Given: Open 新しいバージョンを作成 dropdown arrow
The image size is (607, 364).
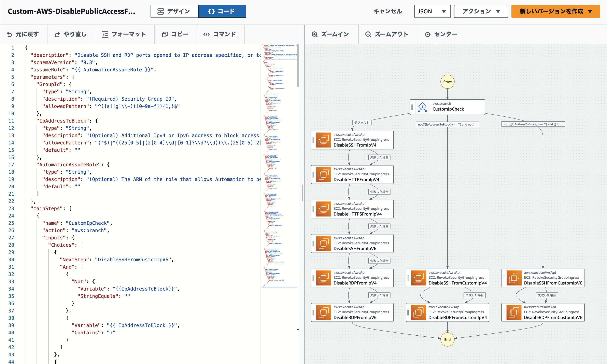Looking at the screenshot, I should pos(590,11).
